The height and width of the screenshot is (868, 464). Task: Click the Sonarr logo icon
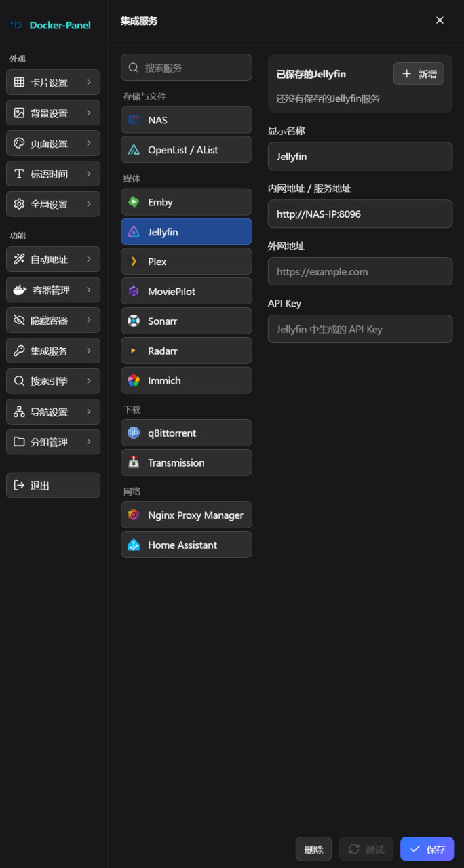click(134, 321)
